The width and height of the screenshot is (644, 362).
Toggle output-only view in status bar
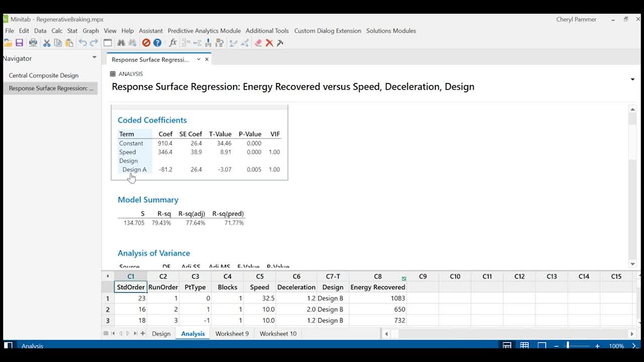pos(542,346)
